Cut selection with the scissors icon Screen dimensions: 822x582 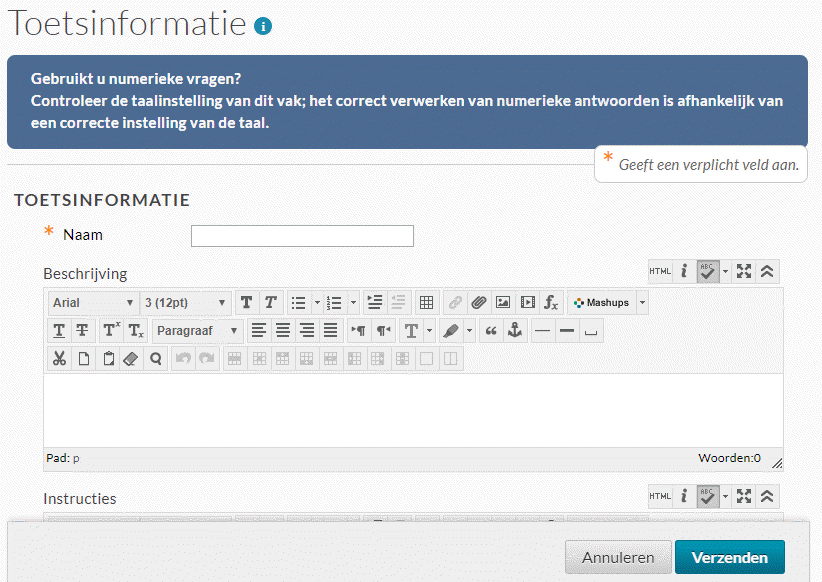[59, 359]
